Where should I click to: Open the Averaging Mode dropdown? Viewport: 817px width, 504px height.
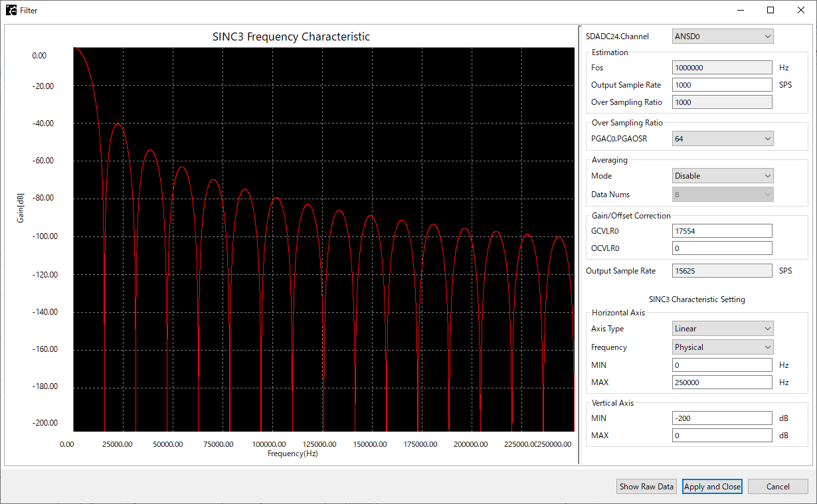(723, 176)
